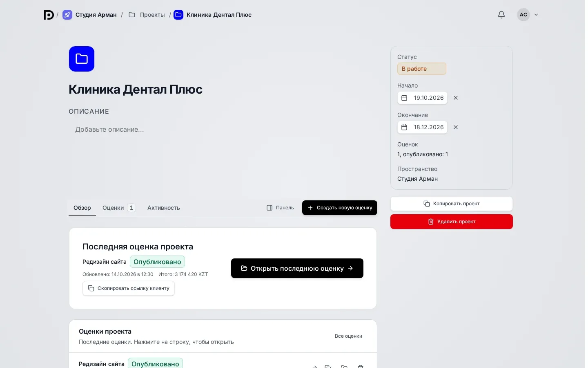
Task: Switch to the Оценки tab
Action: [119, 208]
